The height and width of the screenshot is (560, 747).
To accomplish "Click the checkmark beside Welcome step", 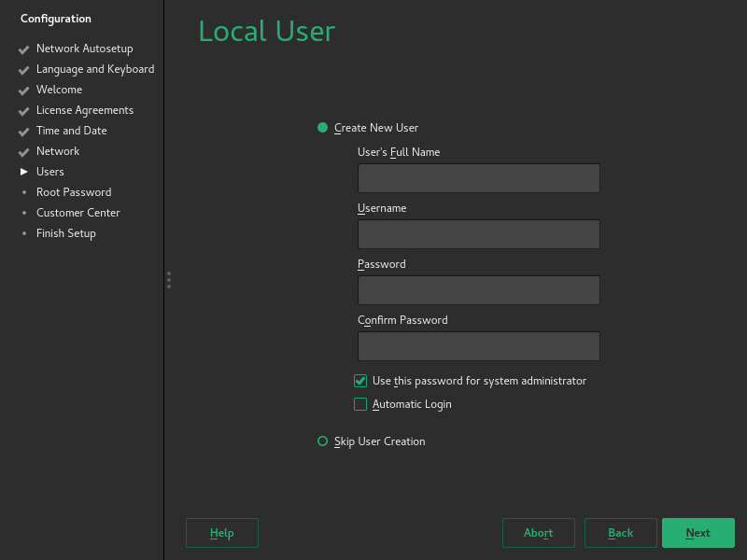I will [x=23, y=90].
